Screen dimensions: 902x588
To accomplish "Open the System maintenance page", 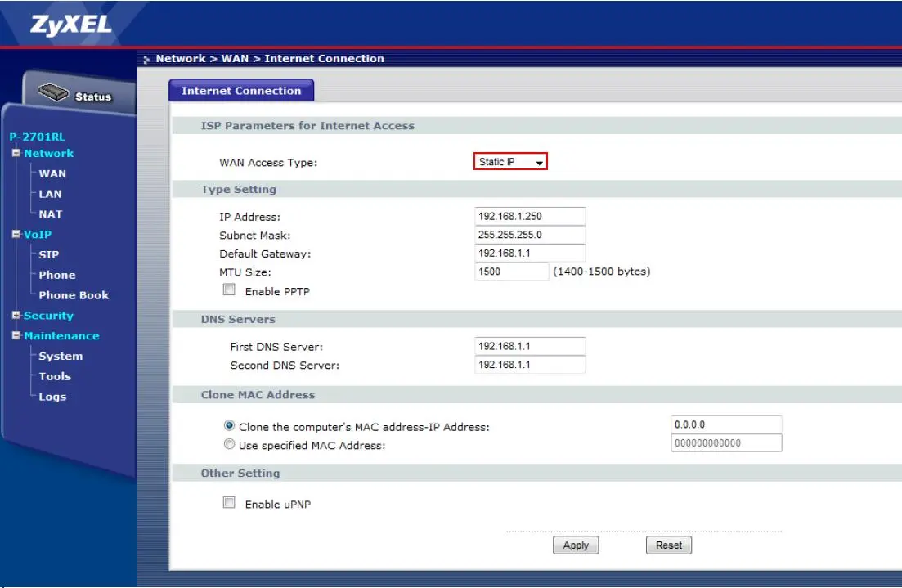I will coord(61,356).
